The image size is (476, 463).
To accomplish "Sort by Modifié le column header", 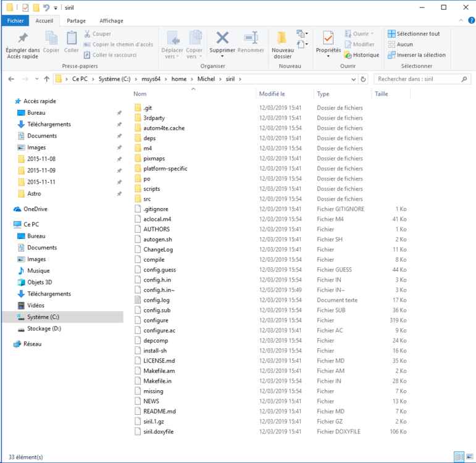I will click(285, 94).
